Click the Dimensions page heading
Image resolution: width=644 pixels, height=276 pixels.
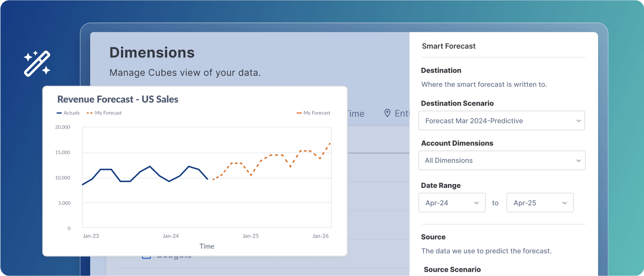(x=152, y=53)
